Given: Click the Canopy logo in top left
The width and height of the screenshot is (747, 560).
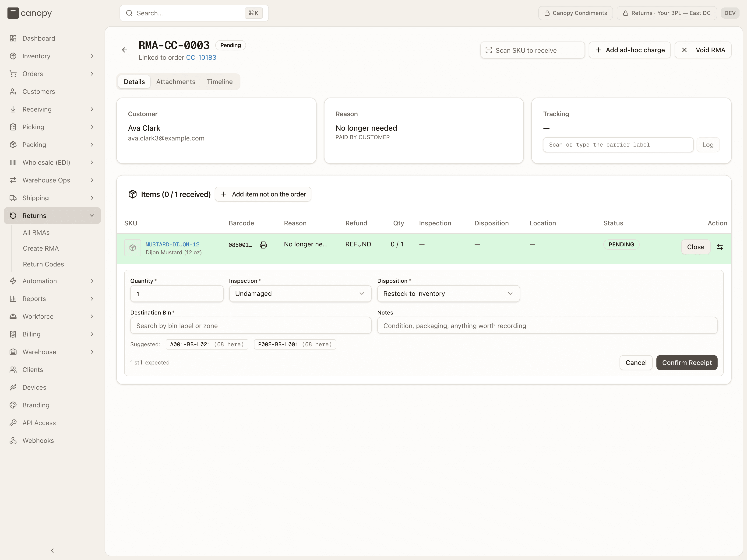Looking at the screenshot, I should (x=30, y=13).
